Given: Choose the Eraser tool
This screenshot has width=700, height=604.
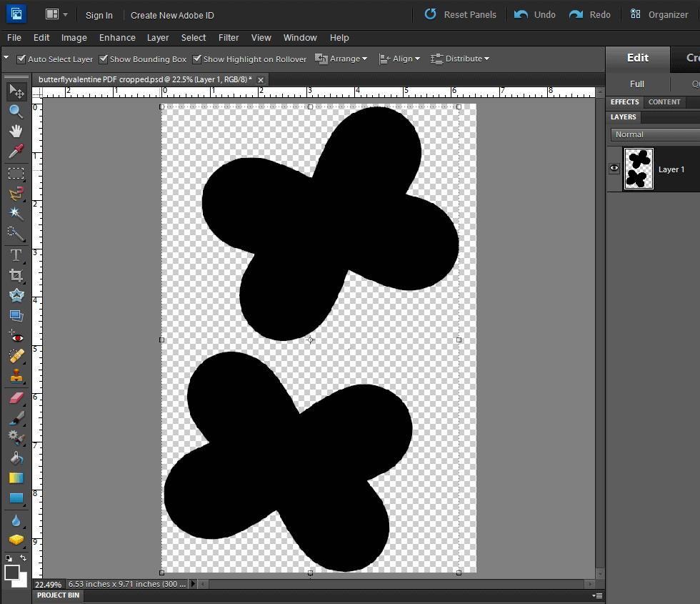Looking at the screenshot, I should (x=16, y=397).
